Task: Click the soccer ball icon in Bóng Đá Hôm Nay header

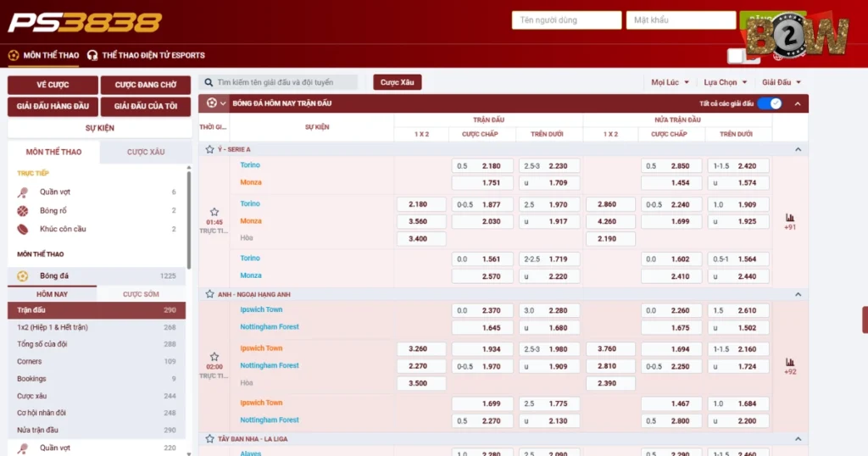Action: (211, 103)
